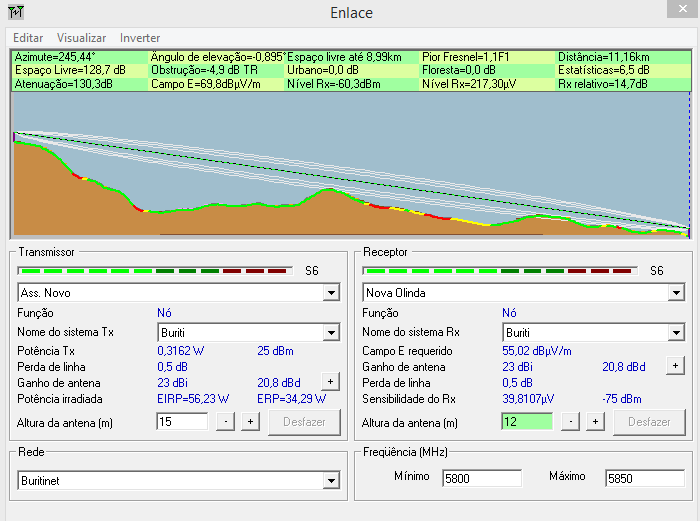Click the minimum frequency field showing 5800

click(x=481, y=478)
